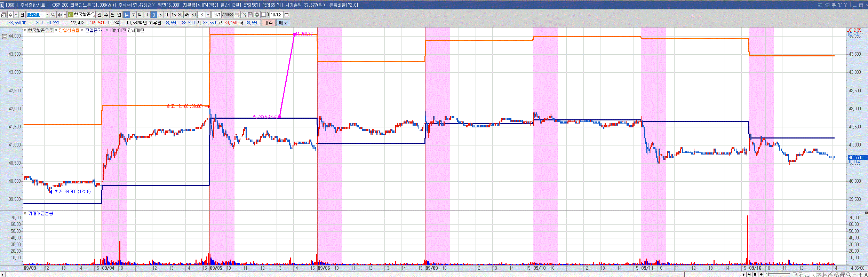Select the 60 minute interval

tap(194, 15)
